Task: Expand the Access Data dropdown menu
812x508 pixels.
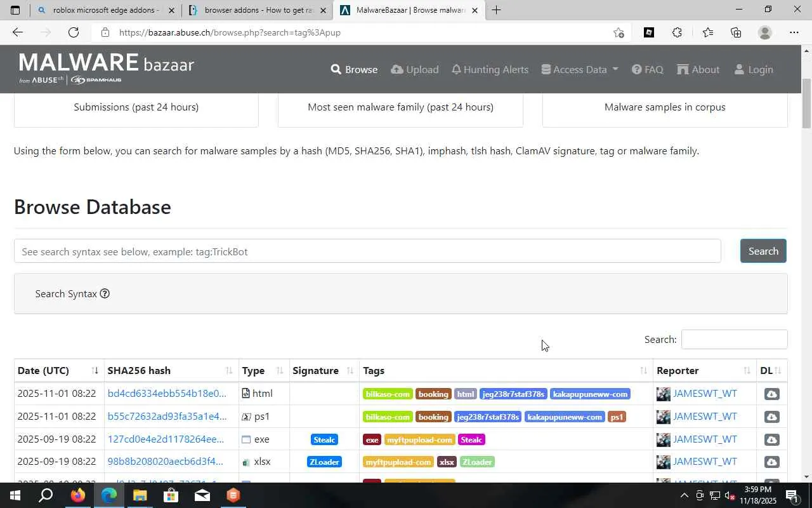Action: tap(580, 69)
